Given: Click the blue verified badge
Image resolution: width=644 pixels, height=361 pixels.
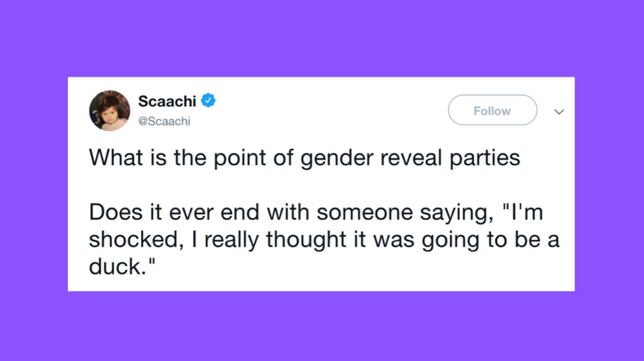Looking at the screenshot, I should (208, 101).
